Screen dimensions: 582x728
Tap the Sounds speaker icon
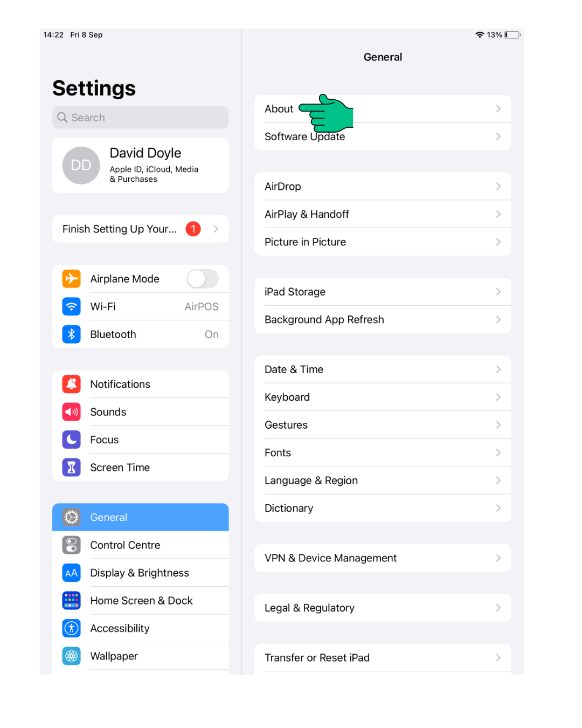coord(71,412)
